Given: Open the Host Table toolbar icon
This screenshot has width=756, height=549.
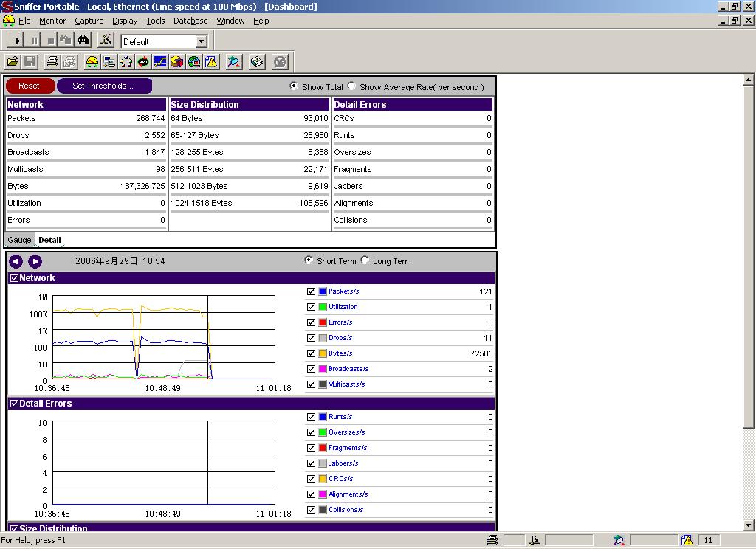Looking at the screenshot, I should tap(109, 62).
